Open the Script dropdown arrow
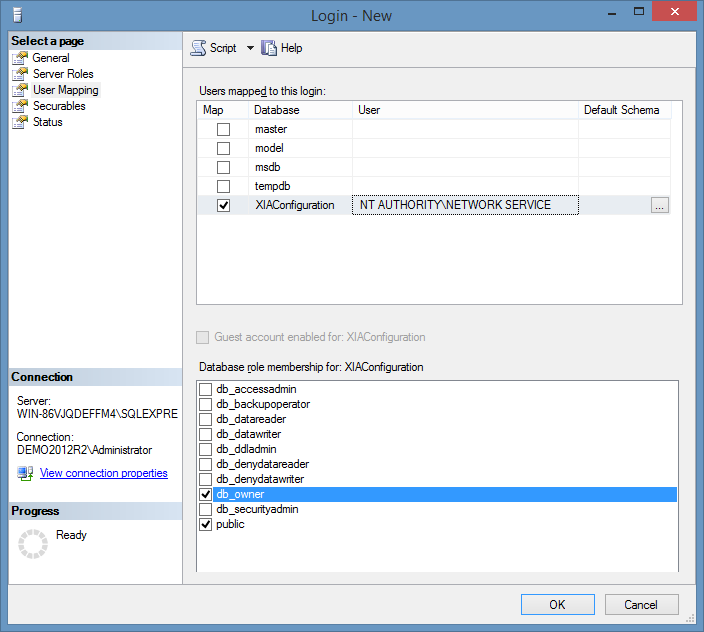This screenshot has height=632, width=704. coord(250,48)
